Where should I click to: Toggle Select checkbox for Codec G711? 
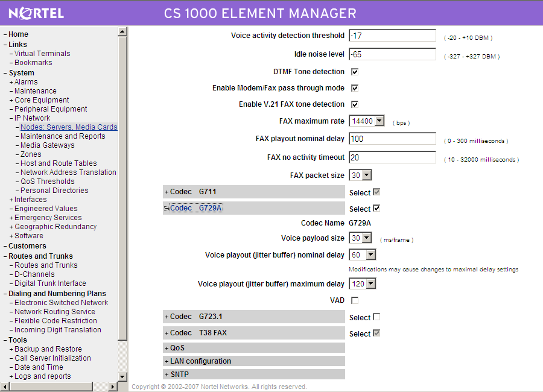point(376,192)
